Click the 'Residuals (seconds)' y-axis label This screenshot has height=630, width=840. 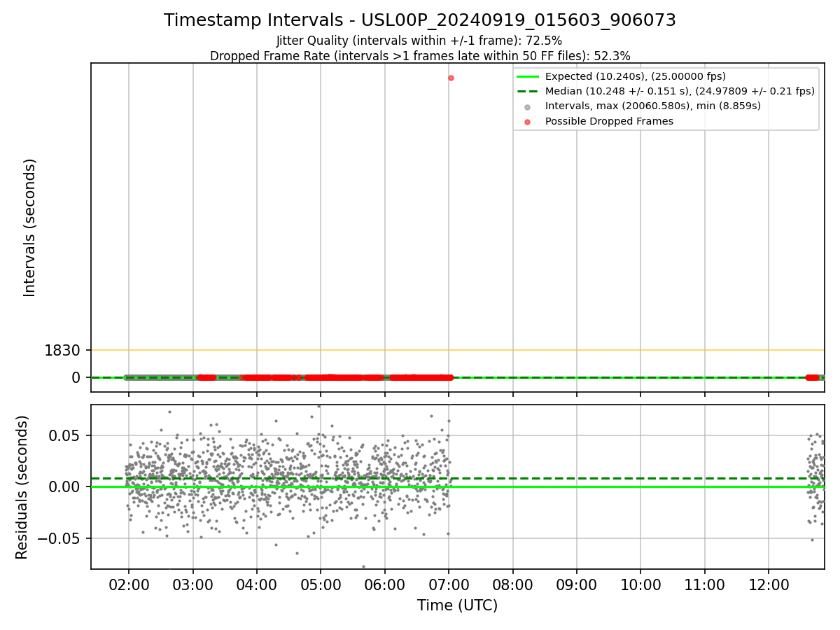[x=22, y=487]
